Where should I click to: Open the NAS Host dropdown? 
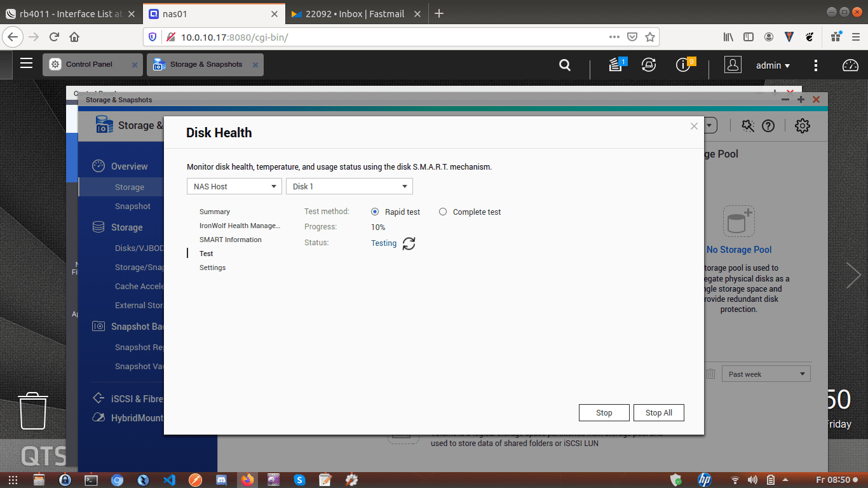234,186
